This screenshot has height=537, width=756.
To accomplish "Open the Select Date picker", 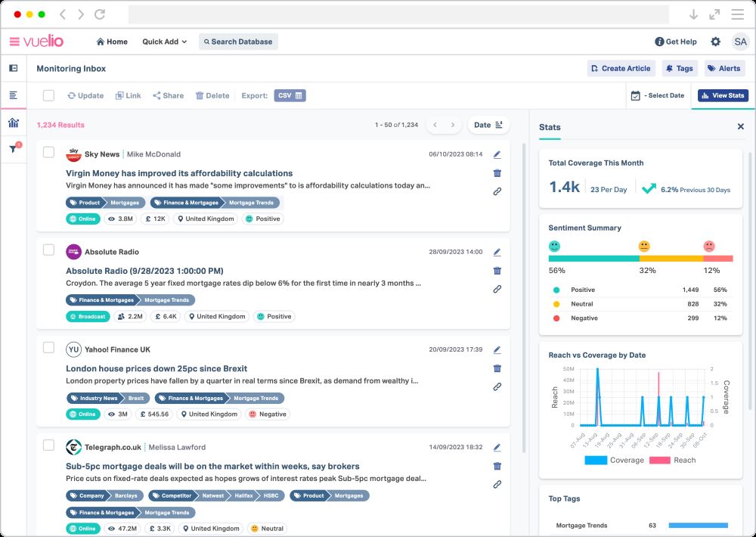I will pos(658,95).
